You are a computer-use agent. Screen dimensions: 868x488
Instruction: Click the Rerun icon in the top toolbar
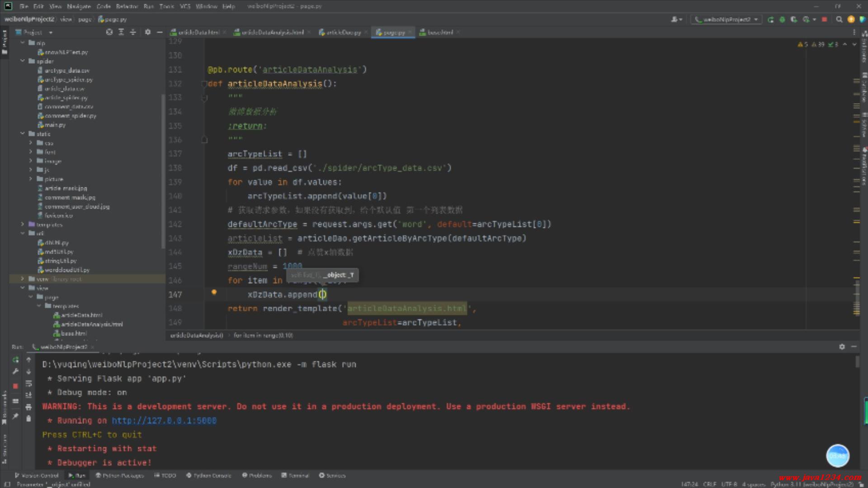coord(770,19)
